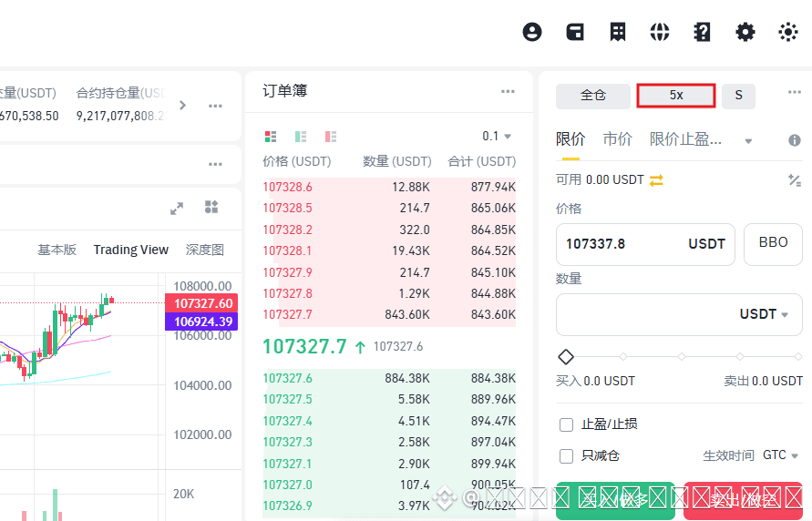Select the Trading View chart tab
Viewport: 812px width, 521px height.
[131, 250]
